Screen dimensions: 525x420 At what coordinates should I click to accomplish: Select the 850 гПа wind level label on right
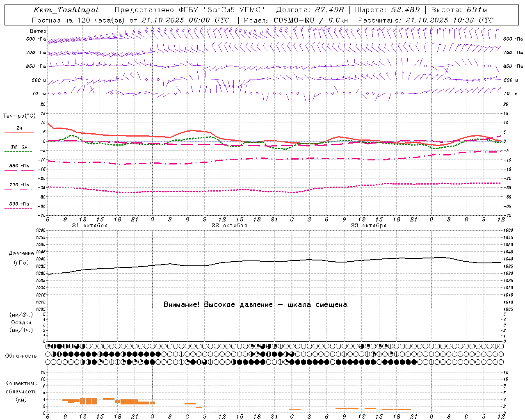513,66
